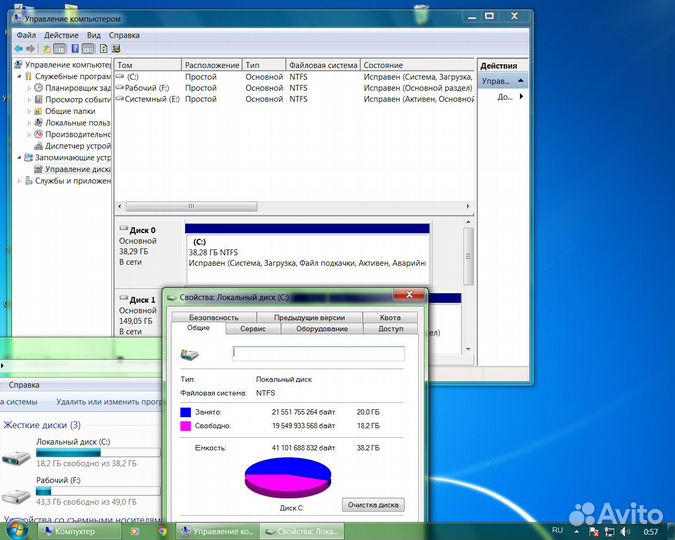
Task: Open Performance (Производительность) node in tree
Action: point(77,134)
